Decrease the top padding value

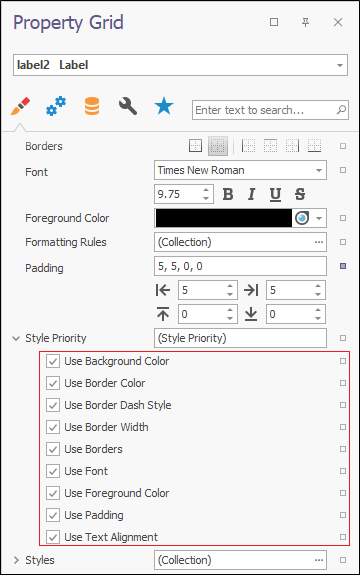point(230,318)
